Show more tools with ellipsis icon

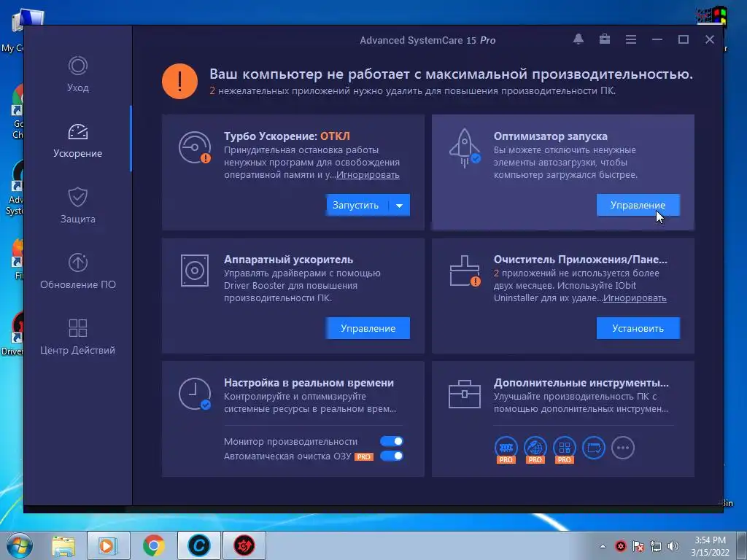(623, 448)
